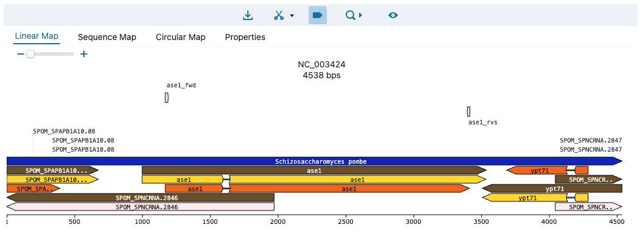Toggle the features tag icon
This screenshot has width=644, height=239.
pos(318,15)
